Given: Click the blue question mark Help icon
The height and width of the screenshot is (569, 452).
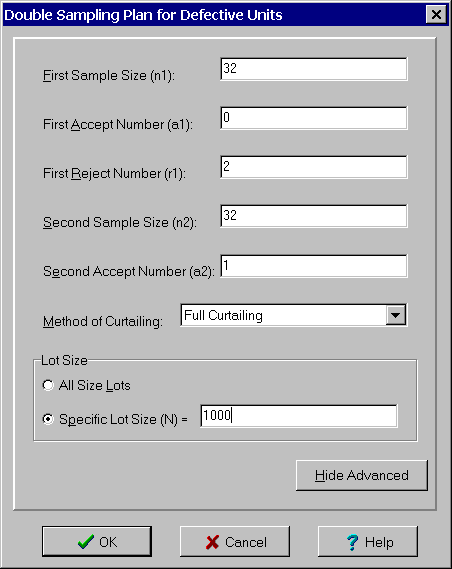Looking at the screenshot, I should (352, 543).
